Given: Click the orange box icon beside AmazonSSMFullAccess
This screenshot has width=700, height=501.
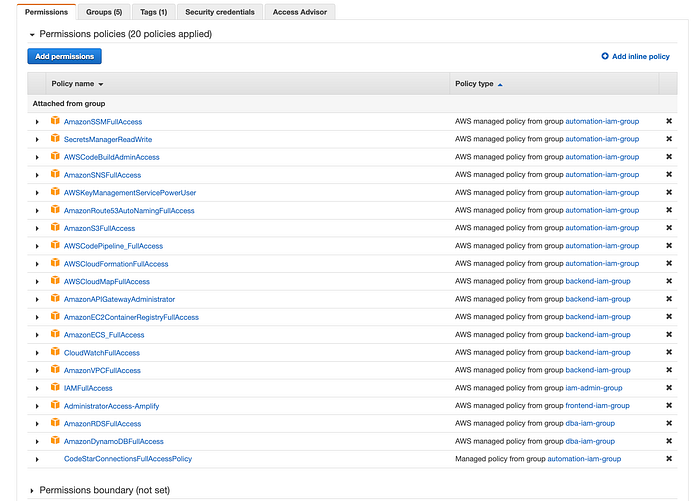Looking at the screenshot, I should click(x=55, y=121).
